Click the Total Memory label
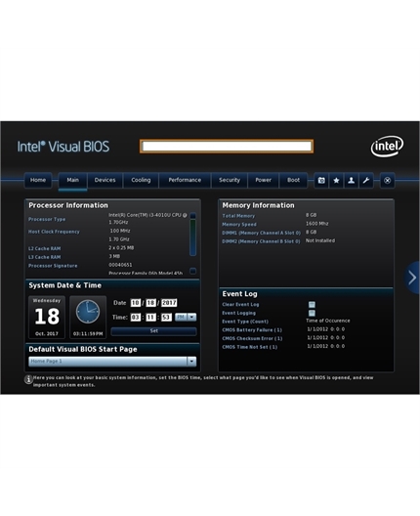The image size is (420, 516). click(238, 216)
